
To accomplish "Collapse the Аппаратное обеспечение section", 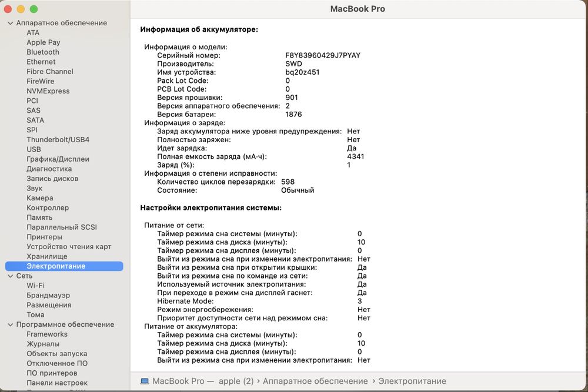I will pyautogui.click(x=10, y=24).
